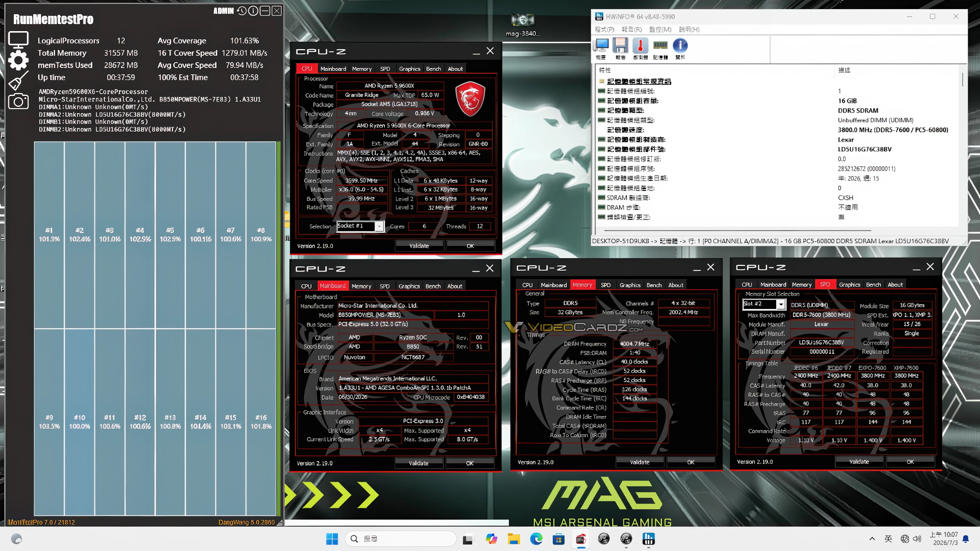The width and height of the screenshot is (980, 551).
Task: Select SPD tab in CPU-Z Mainboard window
Action: click(385, 286)
